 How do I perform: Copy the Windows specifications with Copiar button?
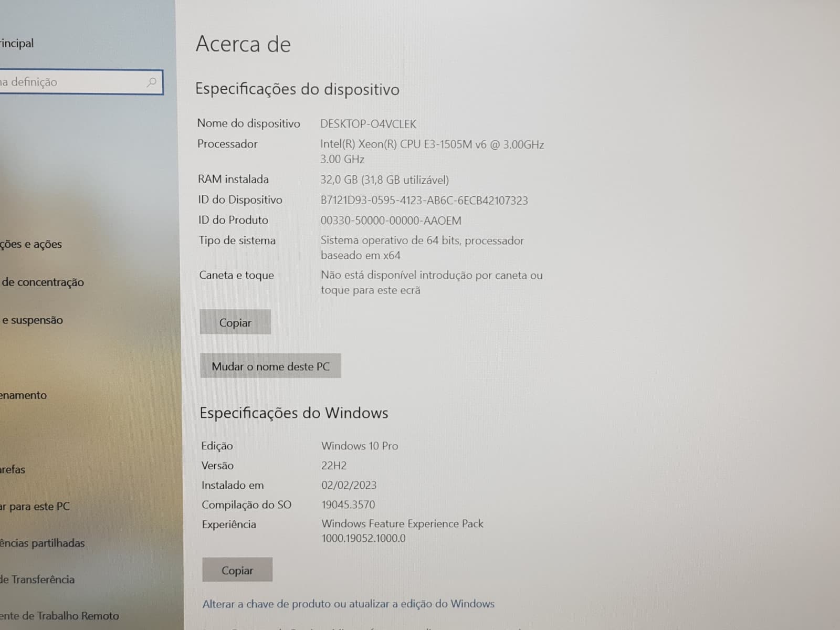[x=237, y=570]
